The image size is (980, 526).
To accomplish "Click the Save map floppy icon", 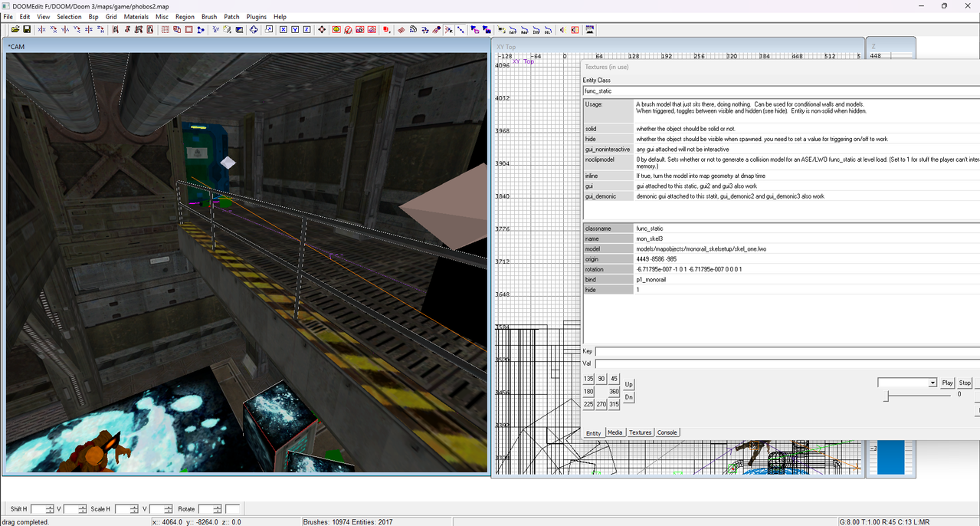I will [27, 30].
